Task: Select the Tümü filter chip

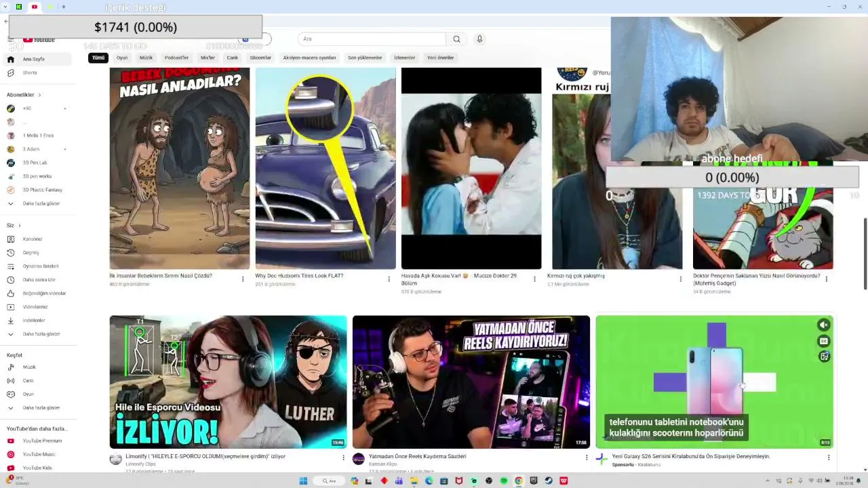Action: point(98,58)
